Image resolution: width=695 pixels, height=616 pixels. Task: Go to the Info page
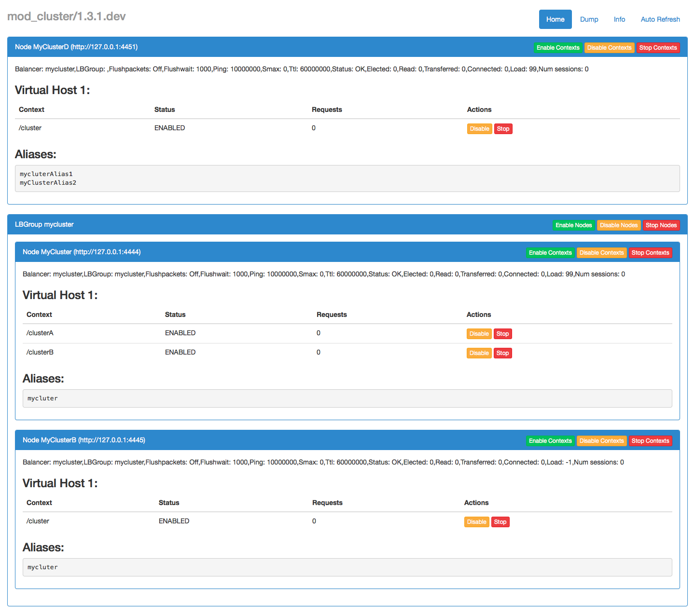pos(619,19)
